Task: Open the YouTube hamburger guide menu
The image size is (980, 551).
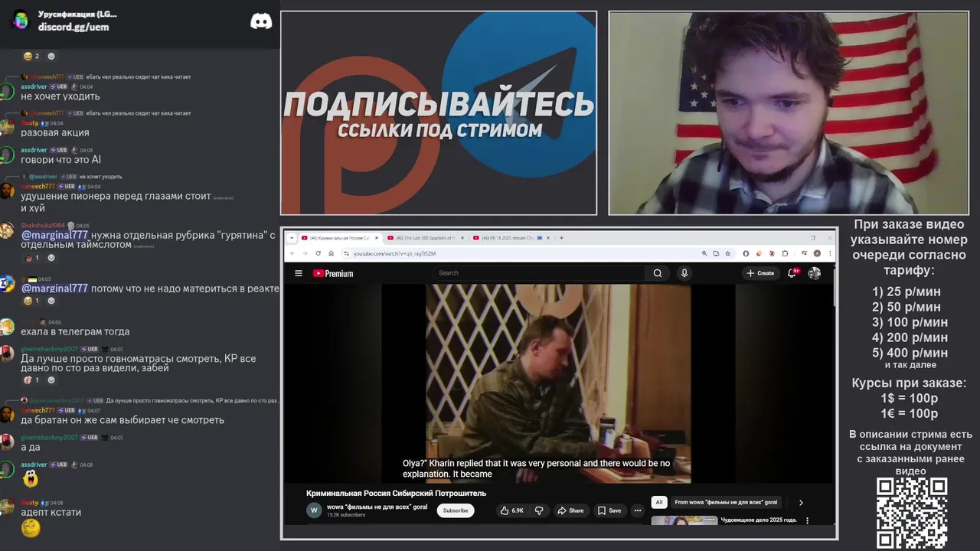Action: (x=299, y=273)
